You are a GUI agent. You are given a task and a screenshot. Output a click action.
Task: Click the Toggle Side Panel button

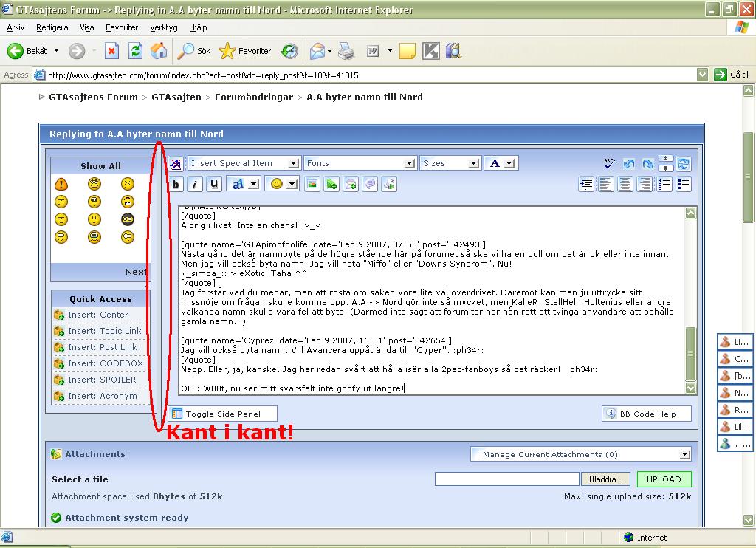[223, 414]
